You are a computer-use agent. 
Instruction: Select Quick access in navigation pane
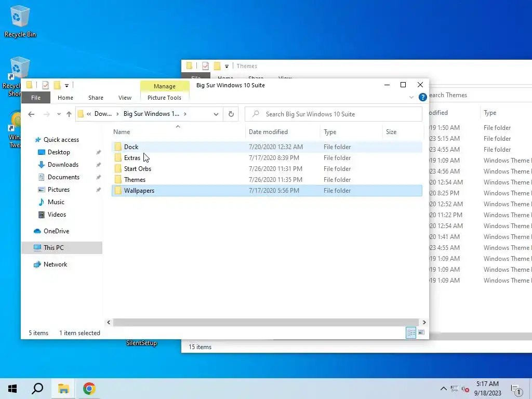click(61, 139)
